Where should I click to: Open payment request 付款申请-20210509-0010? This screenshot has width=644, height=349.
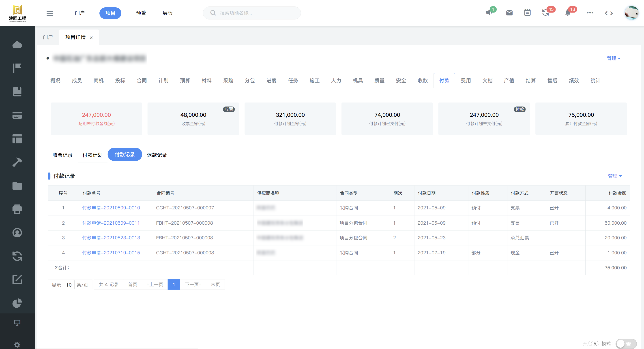click(x=111, y=208)
